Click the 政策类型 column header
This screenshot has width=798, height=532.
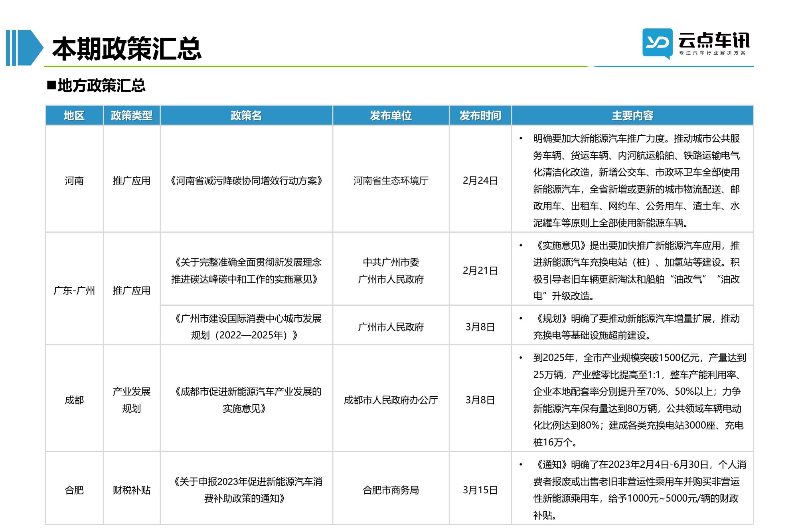(x=132, y=115)
